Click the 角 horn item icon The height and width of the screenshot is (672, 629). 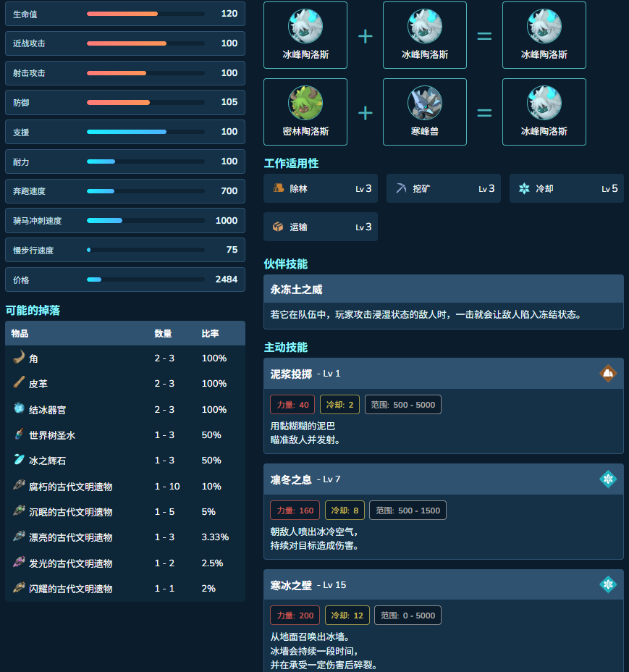19,357
